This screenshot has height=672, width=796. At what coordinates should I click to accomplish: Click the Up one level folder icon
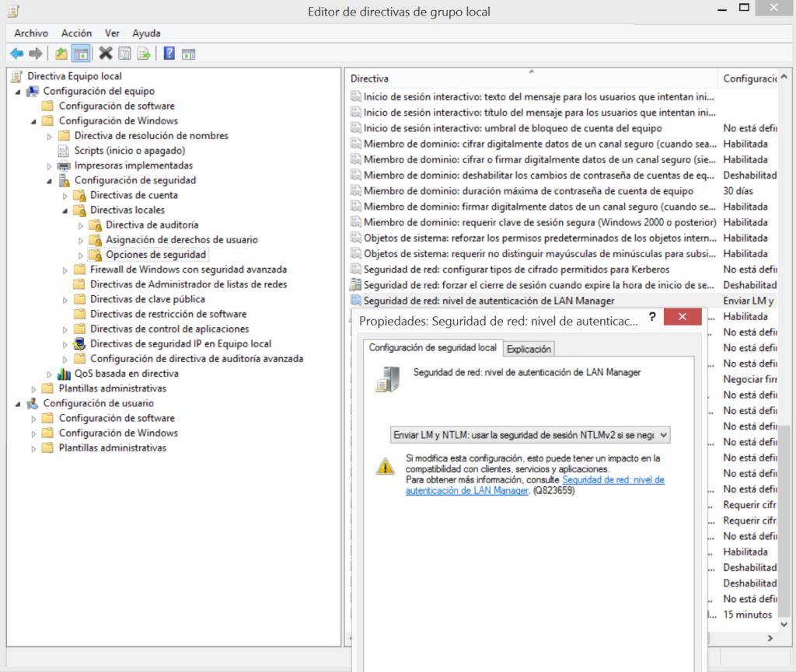(61, 54)
